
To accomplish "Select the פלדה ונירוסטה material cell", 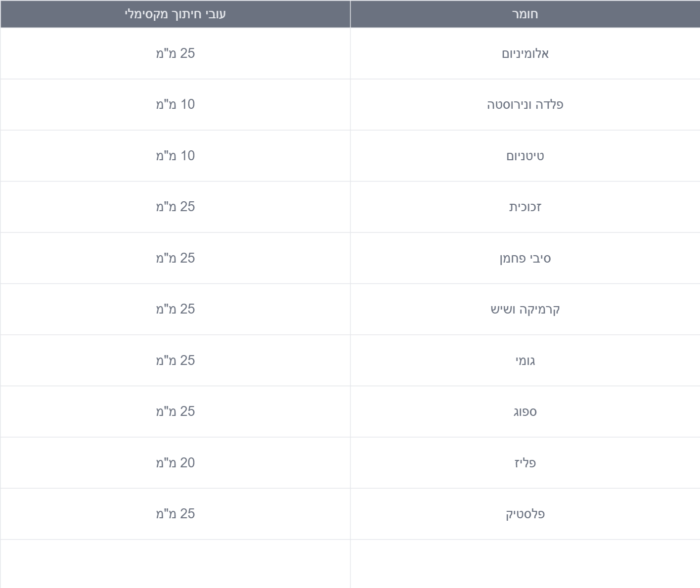I will 525,104.
